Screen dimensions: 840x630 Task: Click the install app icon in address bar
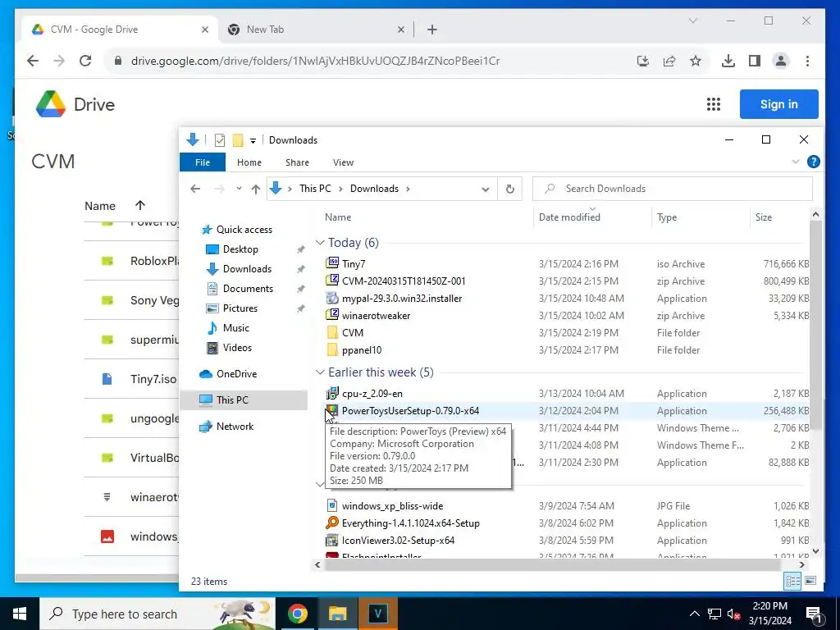(643, 61)
